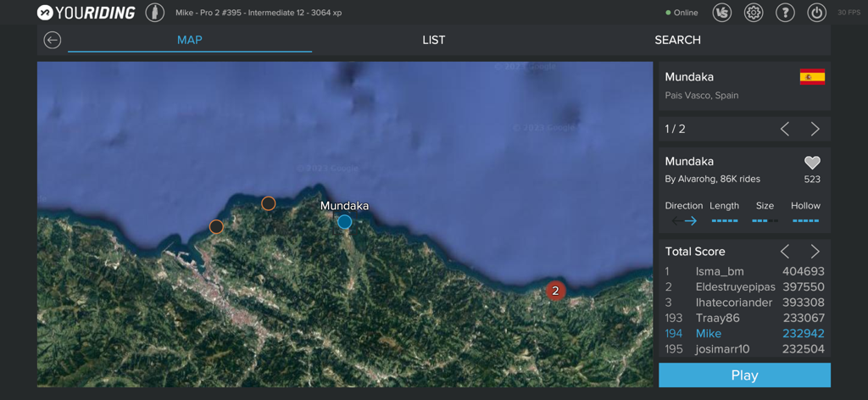868x400 pixels.
Task: Click the player info 'Mike - Pro 2 #395' text
Action: pos(259,13)
